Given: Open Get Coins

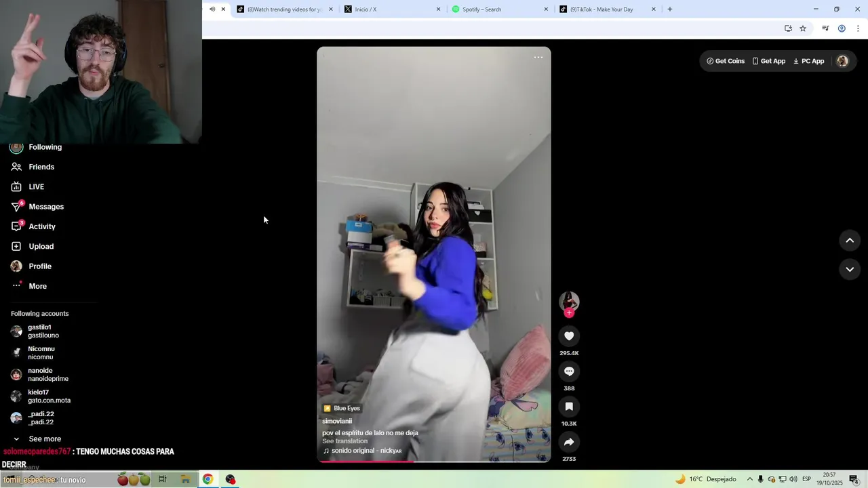Looking at the screenshot, I should tap(726, 61).
